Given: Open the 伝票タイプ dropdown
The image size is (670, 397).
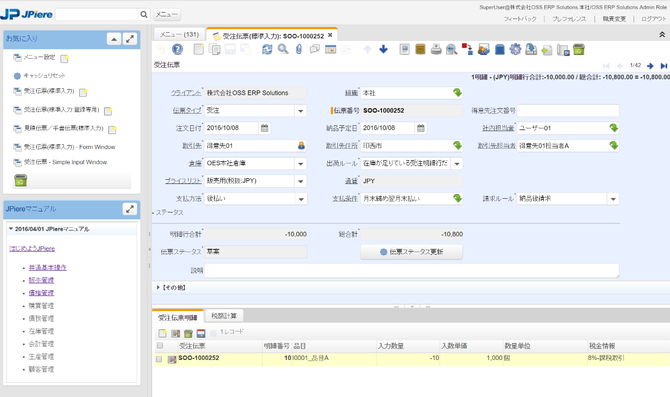Looking at the screenshot, I should click(x=301, y=111).
